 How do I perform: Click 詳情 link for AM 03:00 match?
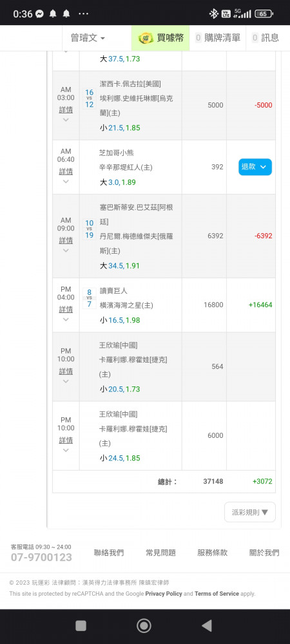click(66, 109)
